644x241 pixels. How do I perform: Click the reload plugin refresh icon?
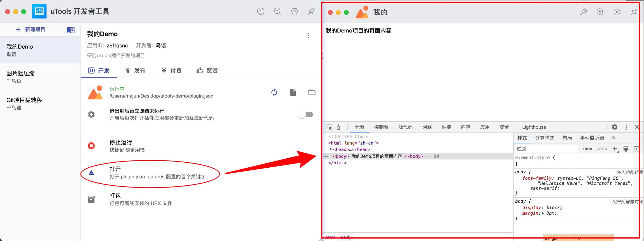click(x=274, y=92)
